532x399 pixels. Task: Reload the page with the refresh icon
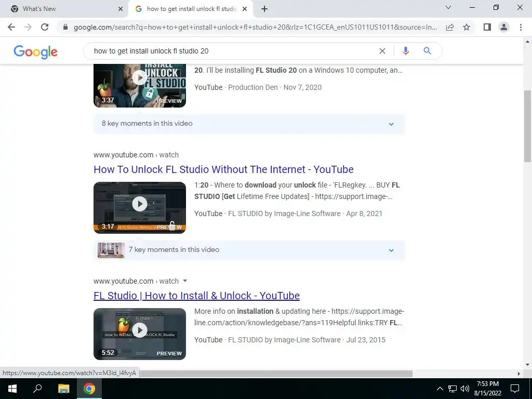(x=45, y=27)
